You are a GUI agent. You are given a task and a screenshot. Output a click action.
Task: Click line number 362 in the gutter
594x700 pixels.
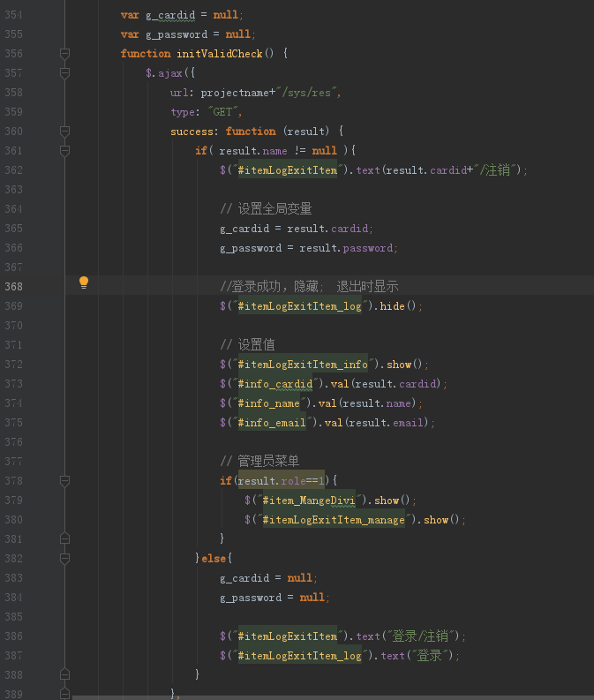[13, 170]
